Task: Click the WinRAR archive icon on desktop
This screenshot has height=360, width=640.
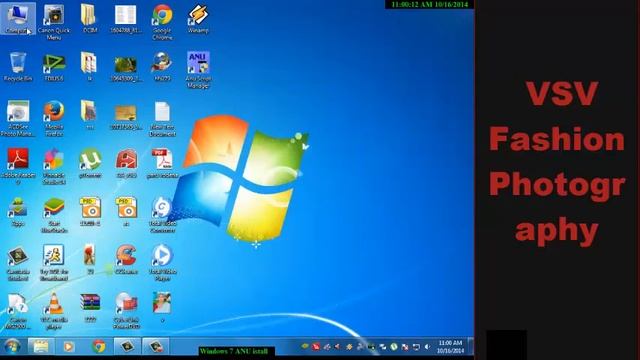Action: coord(90,307)
